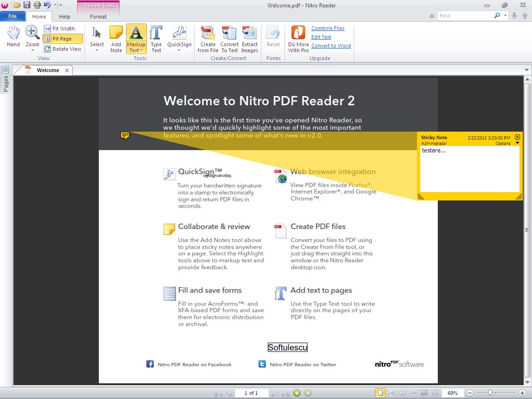Activate the Markup Text highlighter tool
The image size is (532, 399).
pyautogui.click(x=136, y=39)
